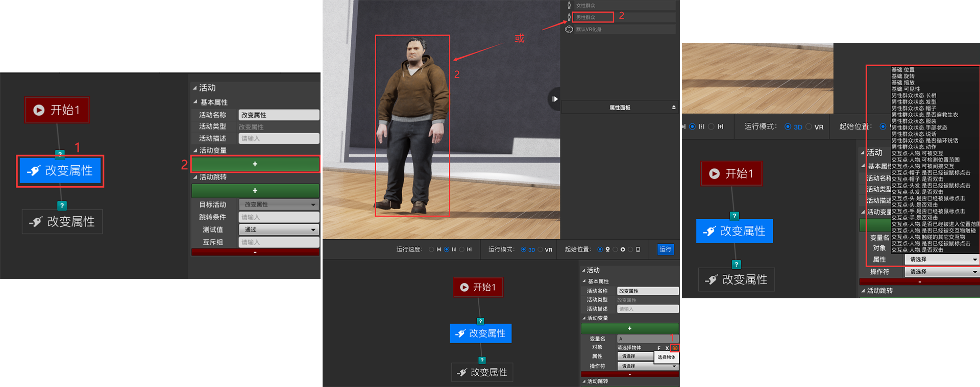Focus the 跳转条件 input field
Screen dimensions: 980x387
pos(279,217)
